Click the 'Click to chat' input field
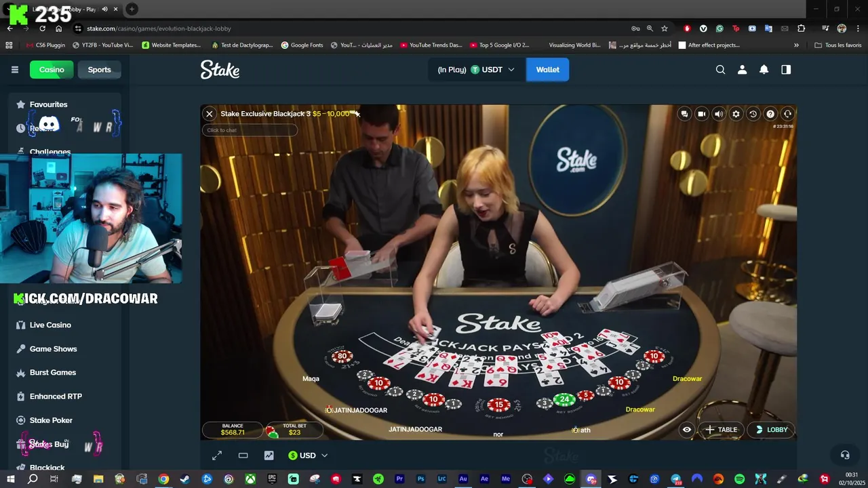This screenshot has height=488, width=868. tap(250, 130)
